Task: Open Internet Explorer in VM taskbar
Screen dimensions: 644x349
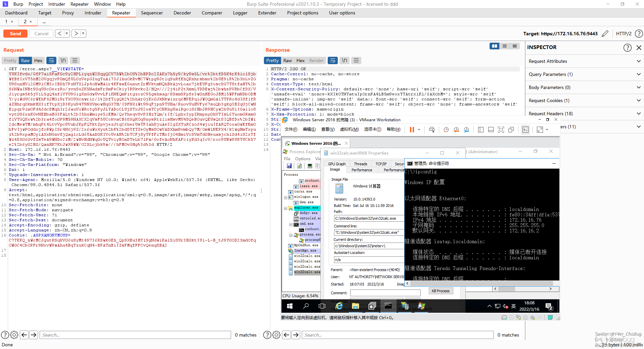Action: [339, 306]
